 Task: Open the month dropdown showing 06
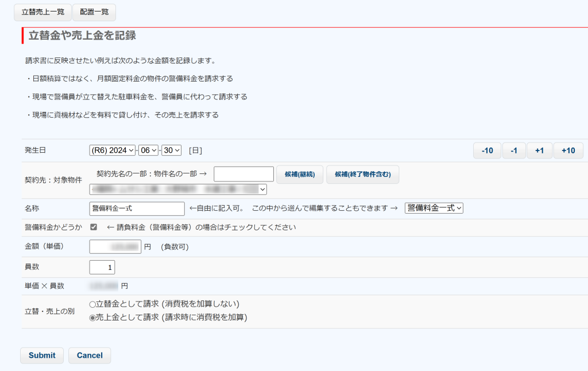point(148,150)
